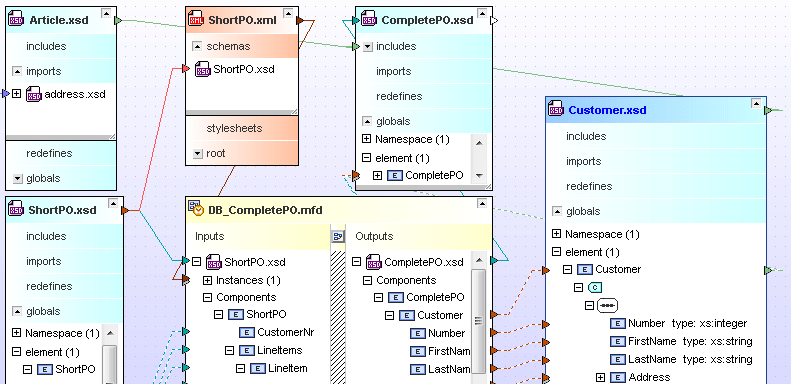
Task: Click the XSD file icon beside Article.xsd title
Action: 16,20
